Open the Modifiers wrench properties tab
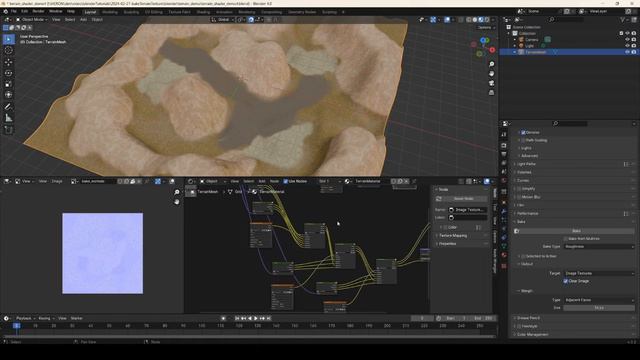Image resolution: width=640 pixels, height=360 pixels. coord(504,211)
